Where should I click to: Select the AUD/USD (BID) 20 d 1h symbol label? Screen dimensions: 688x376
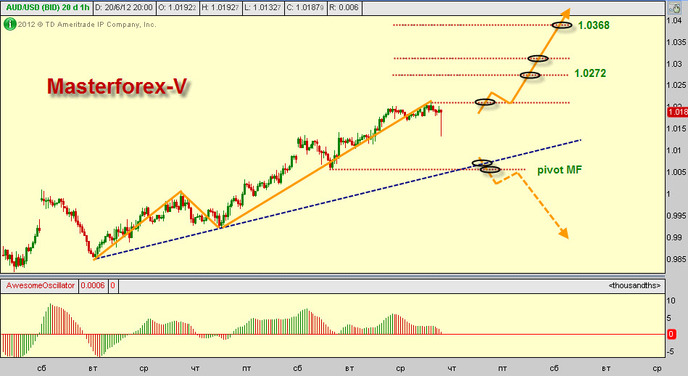(x=47, y=7)
